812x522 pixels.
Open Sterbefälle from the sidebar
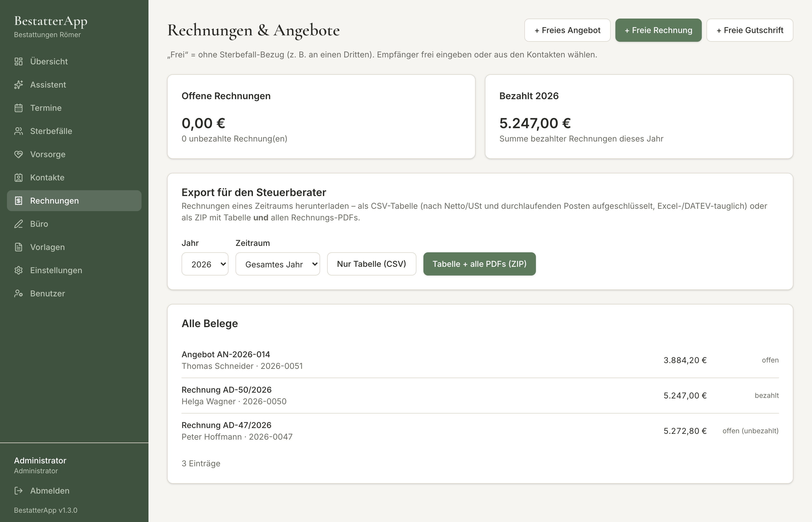coord(74,131)
